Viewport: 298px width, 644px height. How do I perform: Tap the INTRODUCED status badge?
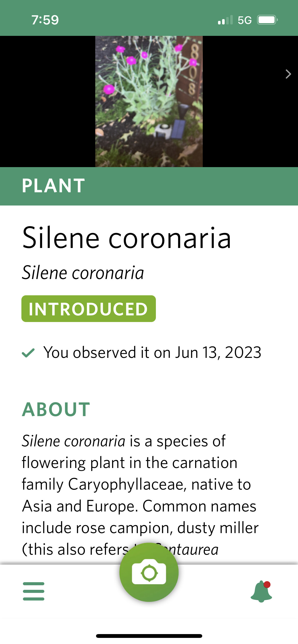pos(89,309)
